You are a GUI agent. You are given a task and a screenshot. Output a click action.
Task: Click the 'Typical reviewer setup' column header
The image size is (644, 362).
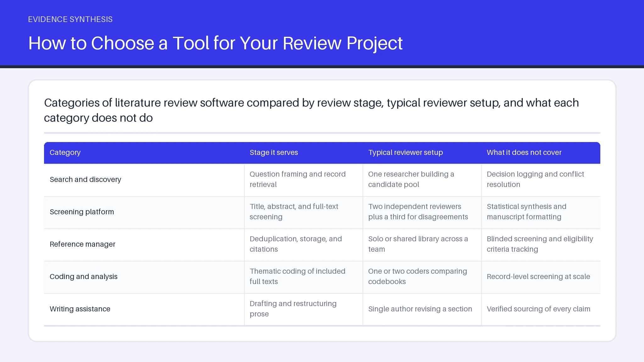tap(405, 152)
